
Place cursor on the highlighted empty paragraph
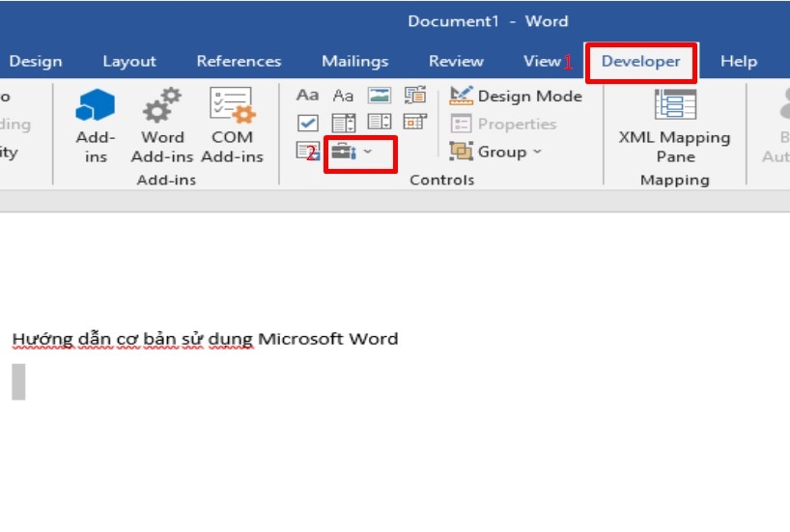pyautogui.click(x=18, y=381)
